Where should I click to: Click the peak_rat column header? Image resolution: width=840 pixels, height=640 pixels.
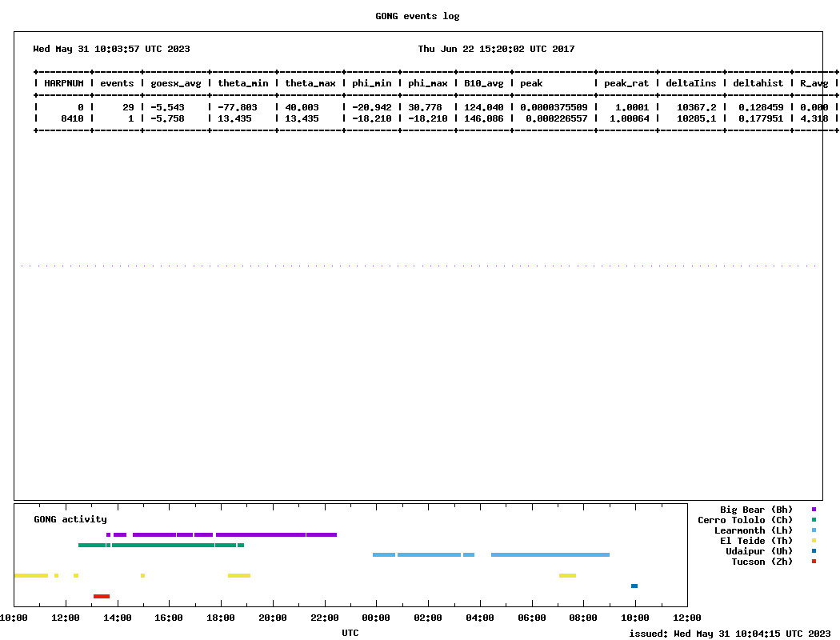[626, 83]
